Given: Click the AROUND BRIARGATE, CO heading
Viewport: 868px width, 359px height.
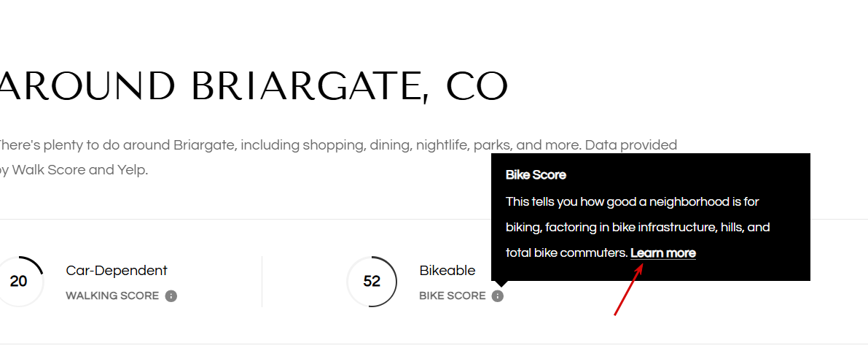Looking at the screenshot, I should pos(254,86).
